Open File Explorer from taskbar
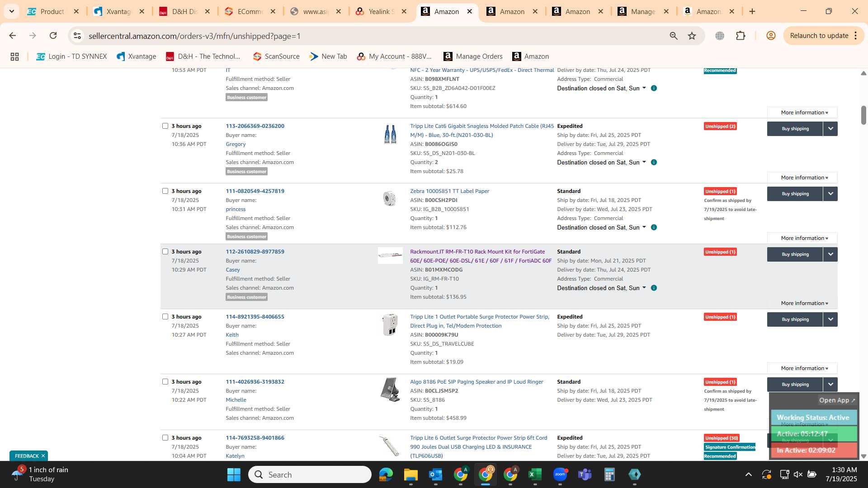Image resolution: width=868 pixels, height=488 pixels. (x=410, y=474)
